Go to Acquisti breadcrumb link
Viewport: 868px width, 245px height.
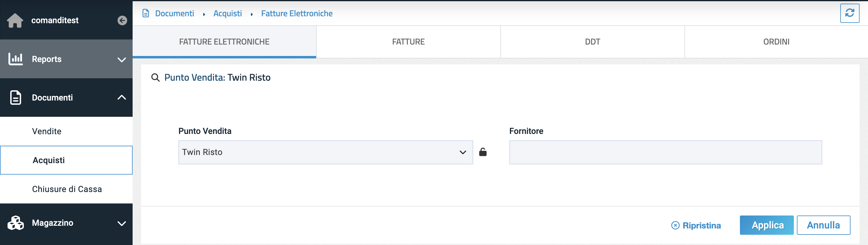[228, 14]
